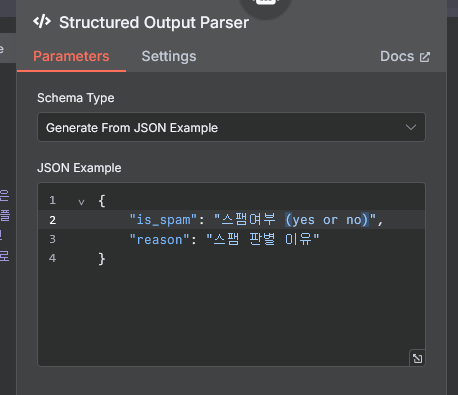Click the Structured Output Parser title
Image resolution: width=458 pixels, height=395 pixels.
click(154, 23)
